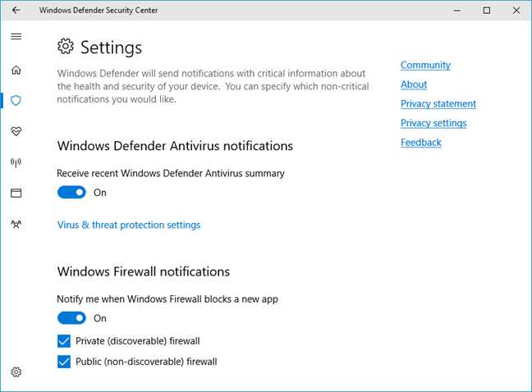
Task: Open Family options people icon
Action: [16, 224]
